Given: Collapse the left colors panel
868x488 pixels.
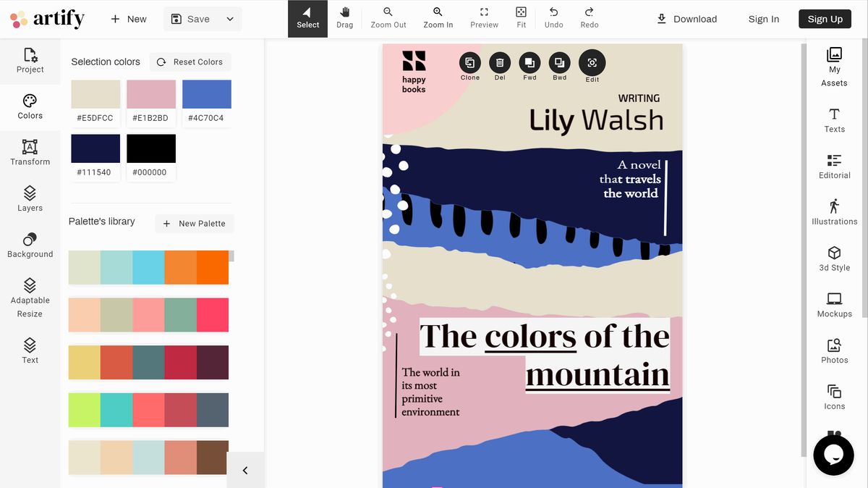Looking at the screenshot, I should tap(245, 470).
